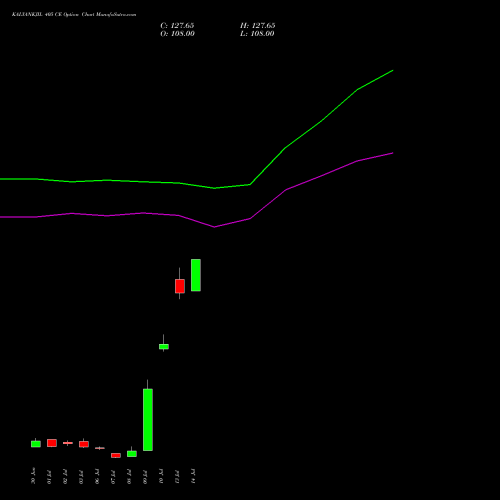Click the high value H: 127.65
500x500 pixels.
258,26
